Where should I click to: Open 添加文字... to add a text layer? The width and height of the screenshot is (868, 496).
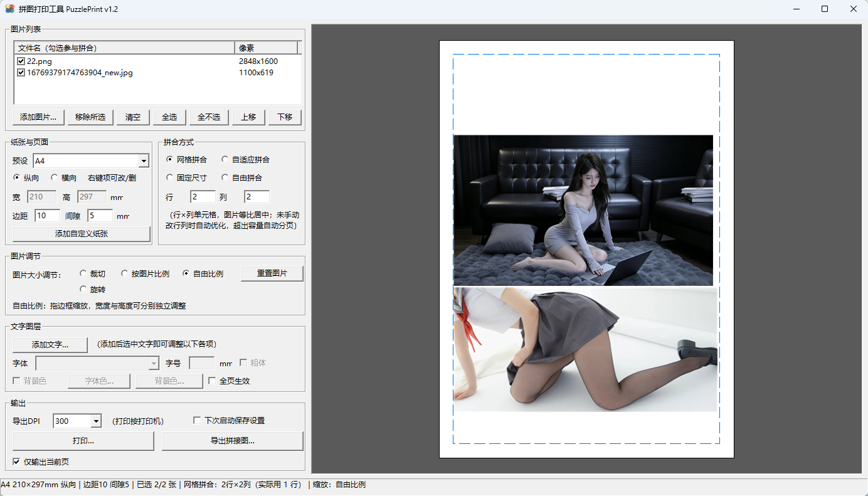point(50,345)
